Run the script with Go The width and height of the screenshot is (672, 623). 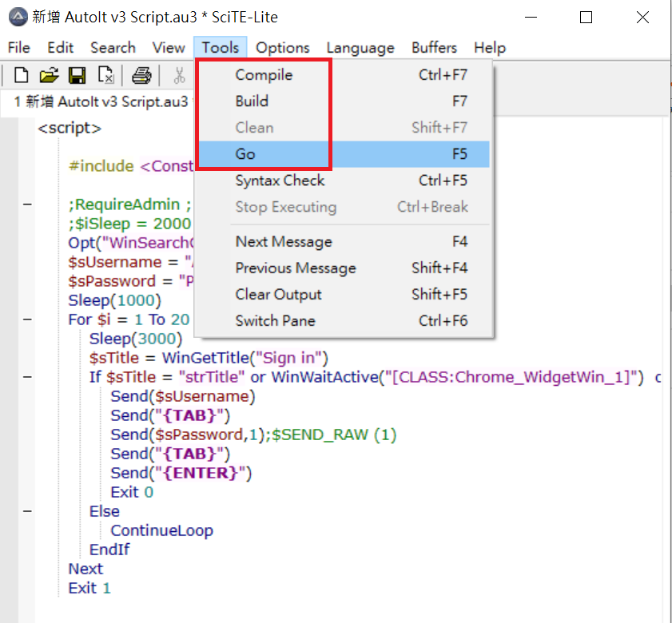point(245,153)
